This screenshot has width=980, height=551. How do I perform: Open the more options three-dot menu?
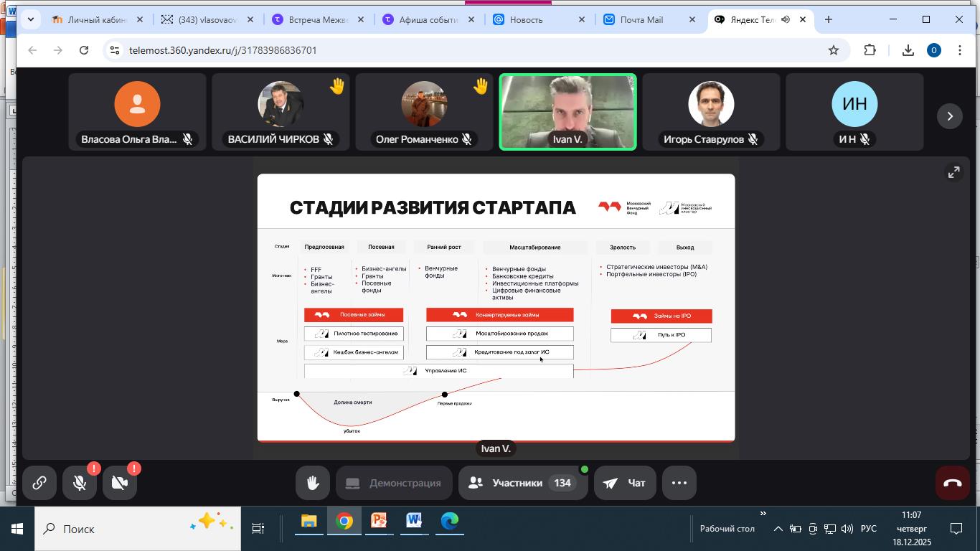[679, 483]
